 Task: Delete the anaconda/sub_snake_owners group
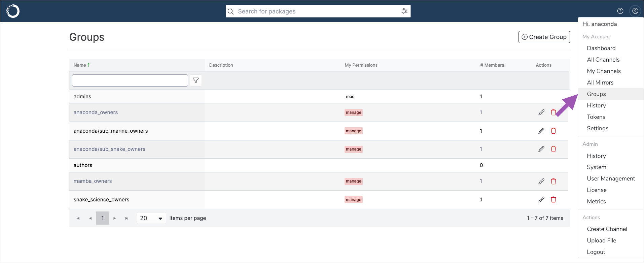[x=553, y=149]
